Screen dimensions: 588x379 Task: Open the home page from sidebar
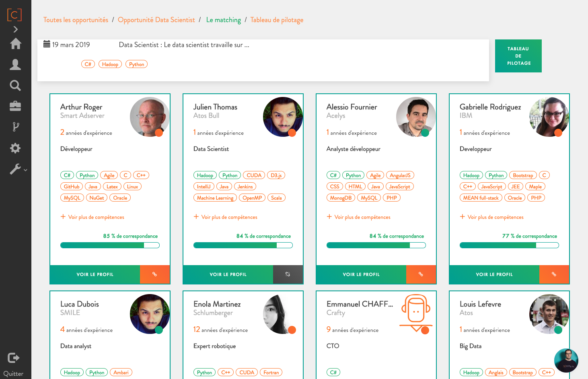16,43
